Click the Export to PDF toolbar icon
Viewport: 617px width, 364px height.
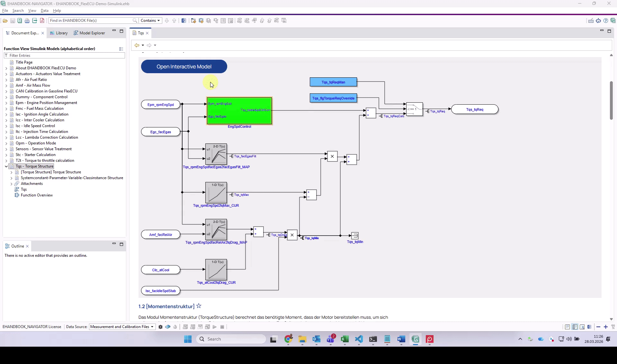(42, 20)
